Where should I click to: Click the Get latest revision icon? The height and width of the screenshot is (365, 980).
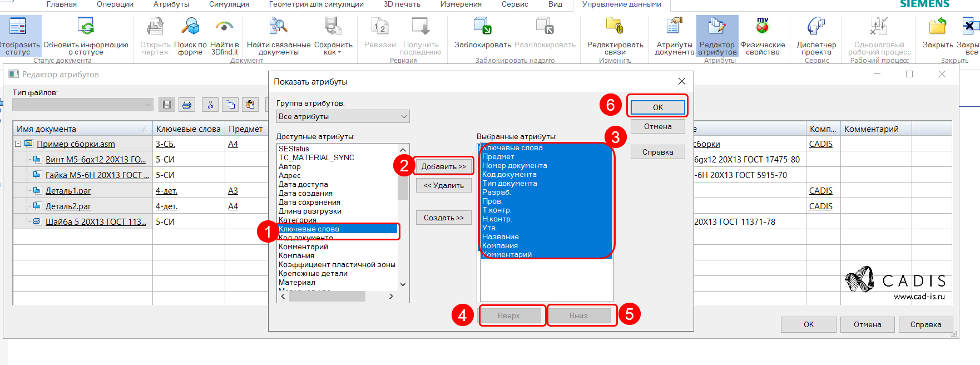click(420, 26)
